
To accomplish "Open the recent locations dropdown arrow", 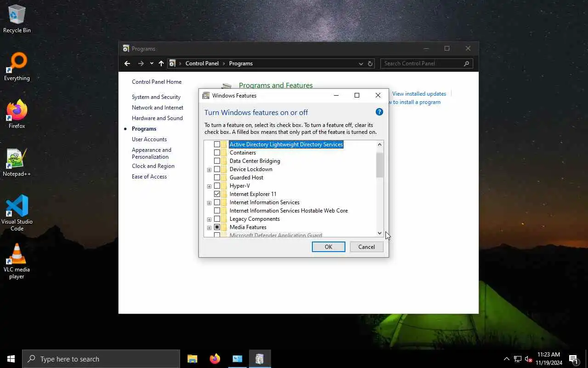I will click(x=152, y=63).
